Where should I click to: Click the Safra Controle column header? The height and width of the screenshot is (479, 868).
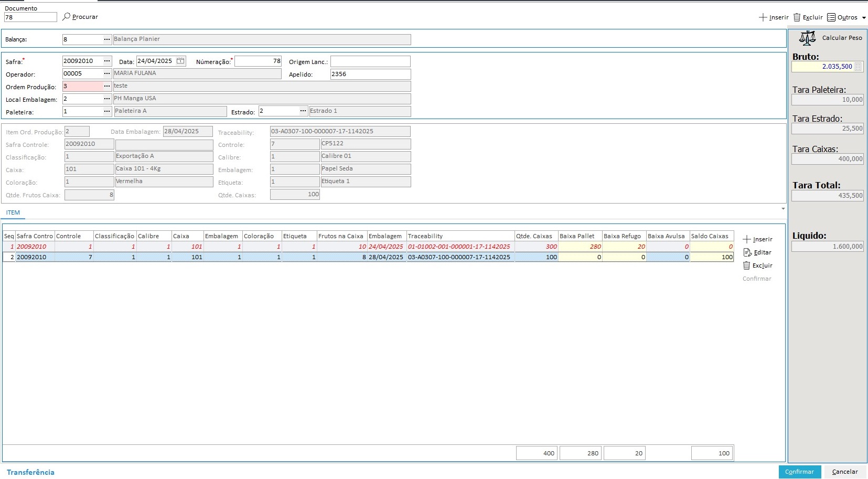coord(35,236)
